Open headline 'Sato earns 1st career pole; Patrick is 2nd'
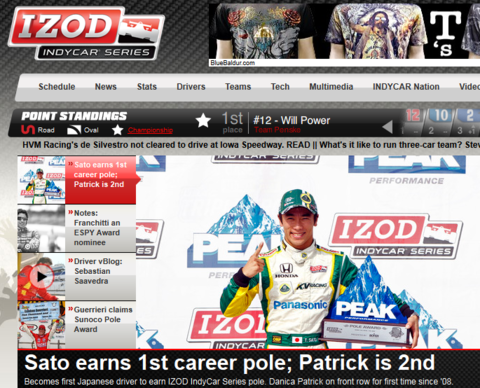This screenshot has height=388, width=480. coord(230,363)
